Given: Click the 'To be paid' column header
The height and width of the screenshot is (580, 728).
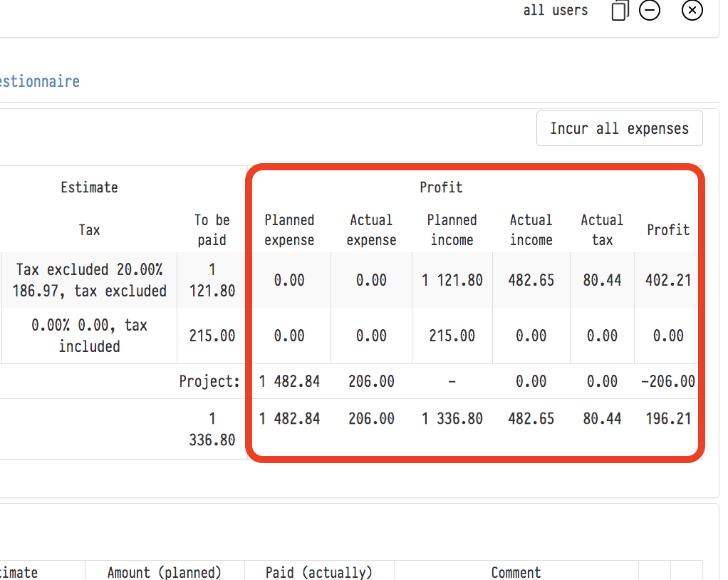Looking at the screenshot, I should coord(212,230).
